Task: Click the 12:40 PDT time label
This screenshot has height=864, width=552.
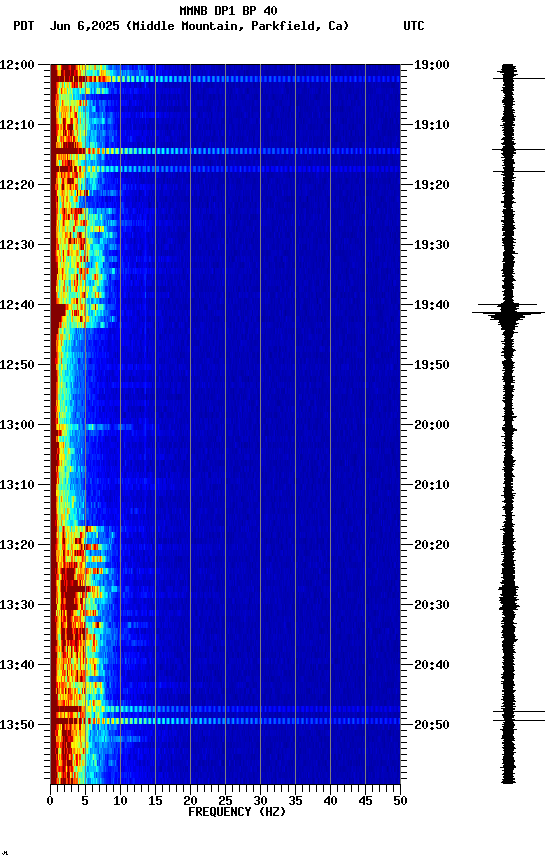Action: click(x=17, y=305)
